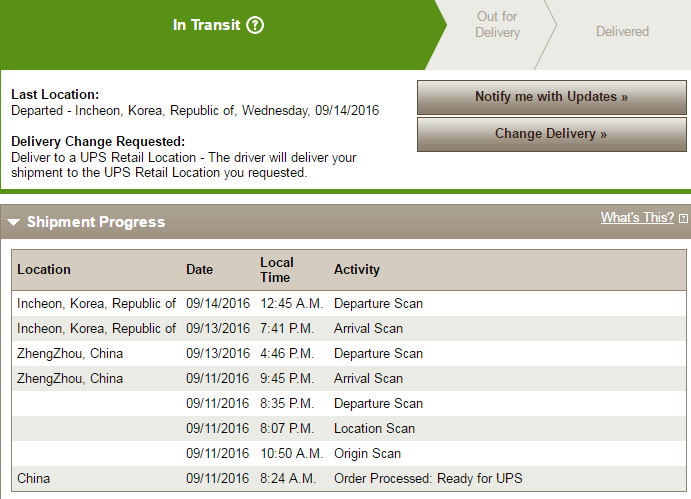The width and height of the screenshot is (691, 499).
Task: Select the Delivered progress step
Action: 622,32
